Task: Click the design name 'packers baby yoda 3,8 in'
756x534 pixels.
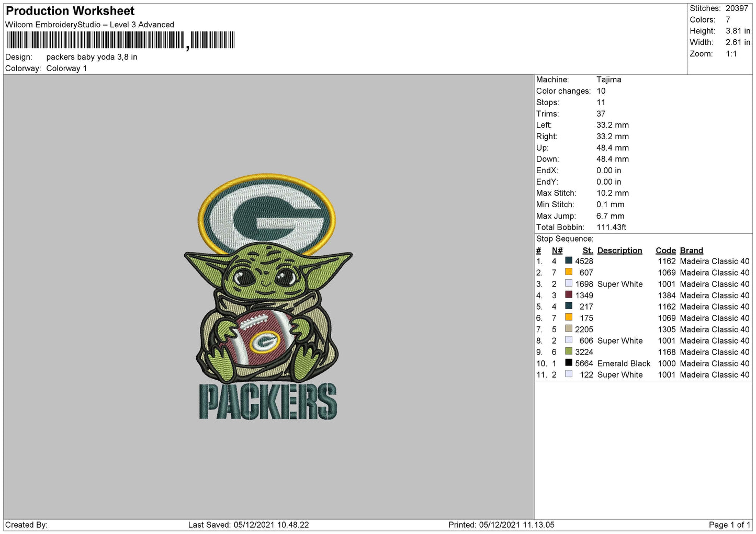Action: click(x=92, y=57)
